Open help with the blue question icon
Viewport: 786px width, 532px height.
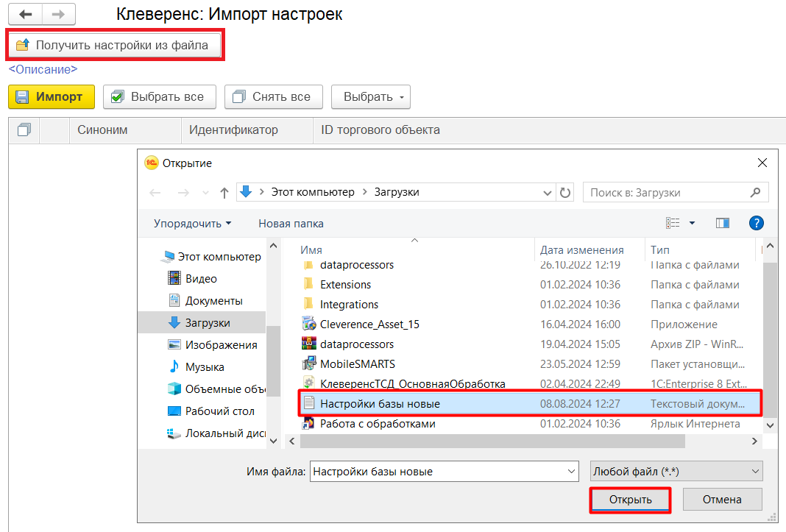coord(756,223)
